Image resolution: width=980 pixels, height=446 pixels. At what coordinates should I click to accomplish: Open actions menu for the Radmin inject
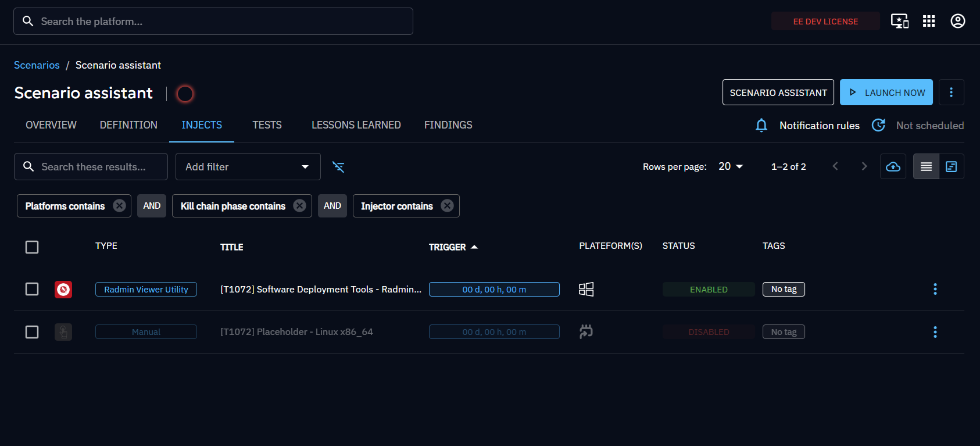(x=935, y=290)
